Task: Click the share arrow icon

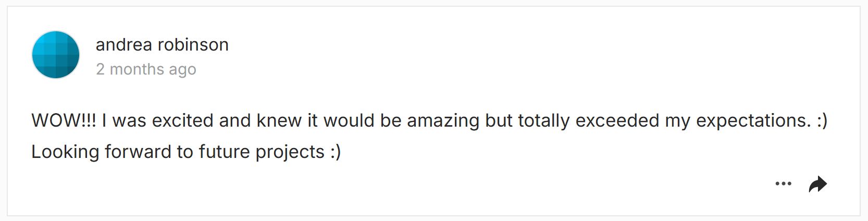Action: pos(817,184)
